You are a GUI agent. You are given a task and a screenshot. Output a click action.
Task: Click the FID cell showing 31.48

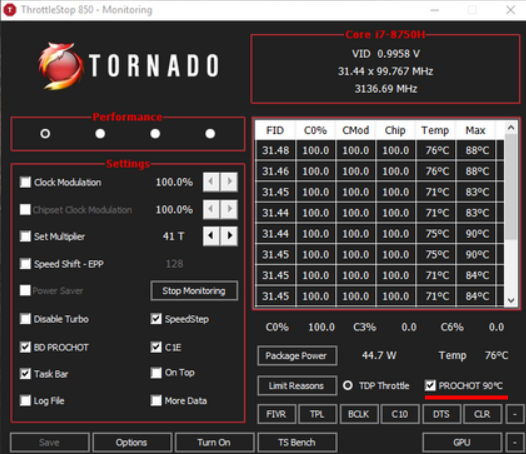(275, 150)
